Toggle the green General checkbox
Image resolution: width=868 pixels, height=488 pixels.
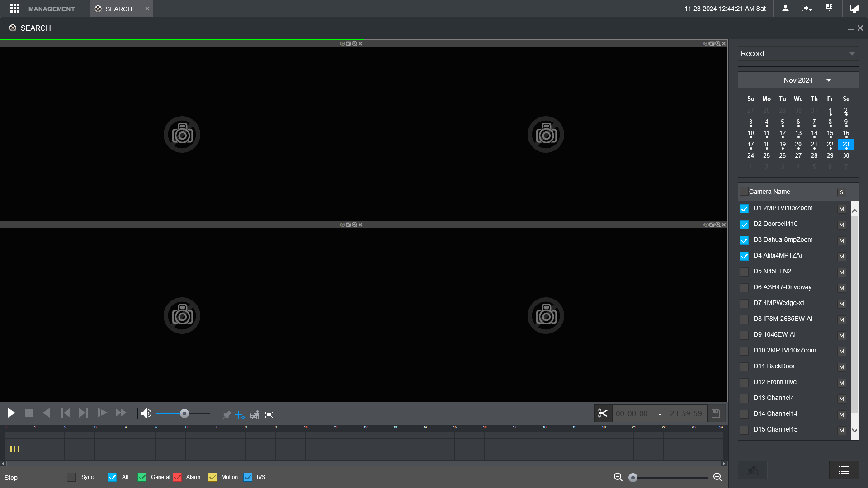[142, 477]
